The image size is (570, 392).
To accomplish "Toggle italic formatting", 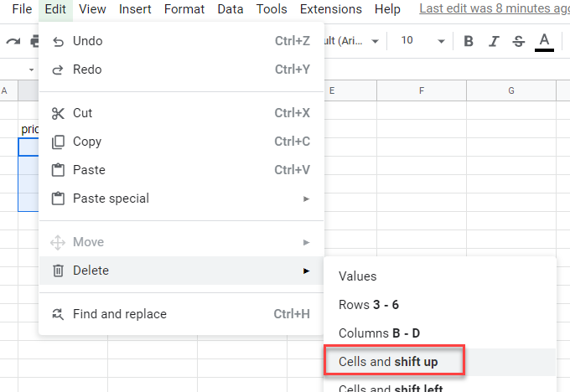I will tap(494, 41).
